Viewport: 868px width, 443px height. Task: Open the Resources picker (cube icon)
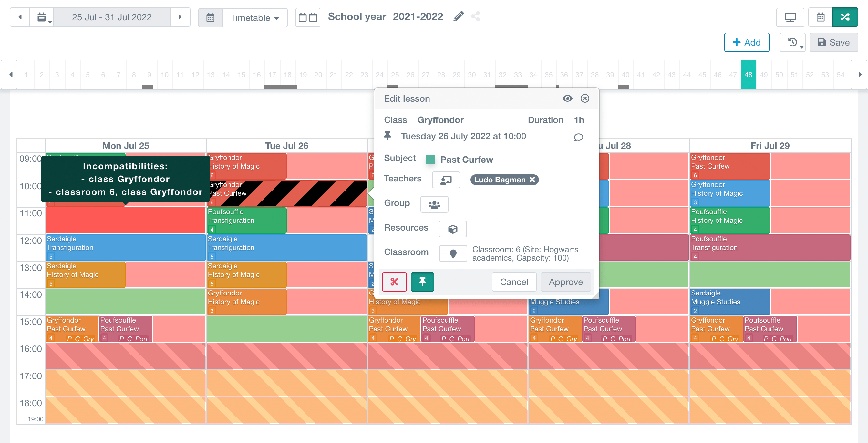[452, 229]
